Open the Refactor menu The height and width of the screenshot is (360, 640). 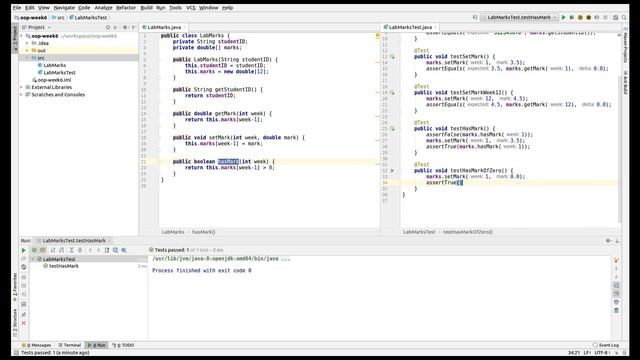click(x=126, y=8)
